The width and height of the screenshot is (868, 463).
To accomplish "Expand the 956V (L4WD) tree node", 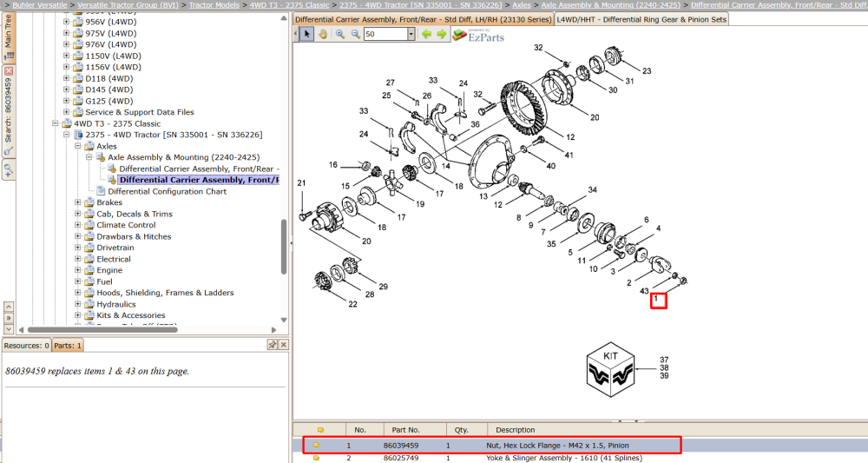I will [x=66, y=22].
